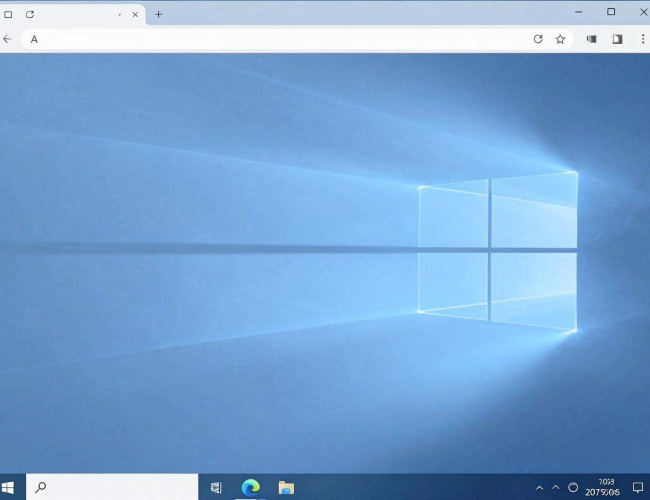650x500 pixels.
Task: Click into the taskbar search box
Action: [112, 487]
